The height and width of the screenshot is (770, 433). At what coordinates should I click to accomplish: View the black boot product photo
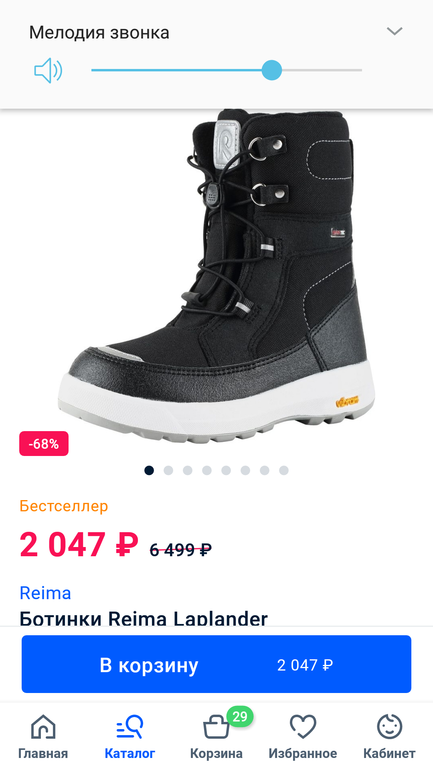pyautogui.click(x=216, y=275)
